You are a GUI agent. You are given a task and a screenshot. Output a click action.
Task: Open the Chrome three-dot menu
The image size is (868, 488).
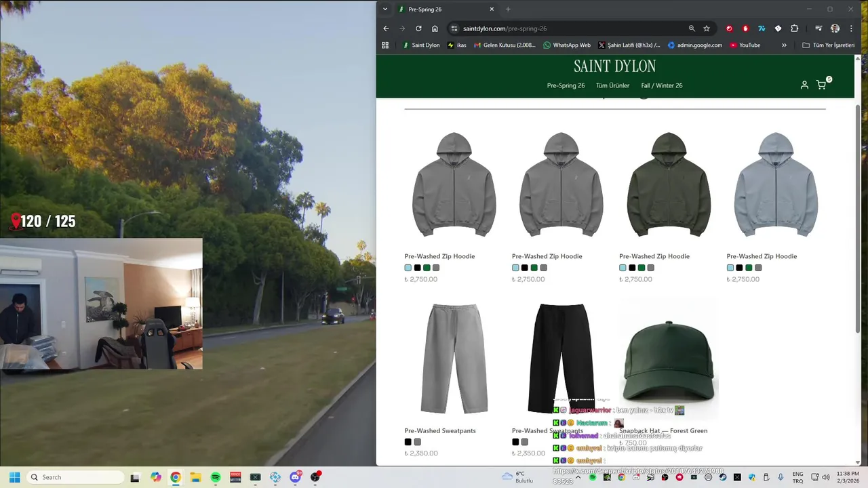click(852, 28)
